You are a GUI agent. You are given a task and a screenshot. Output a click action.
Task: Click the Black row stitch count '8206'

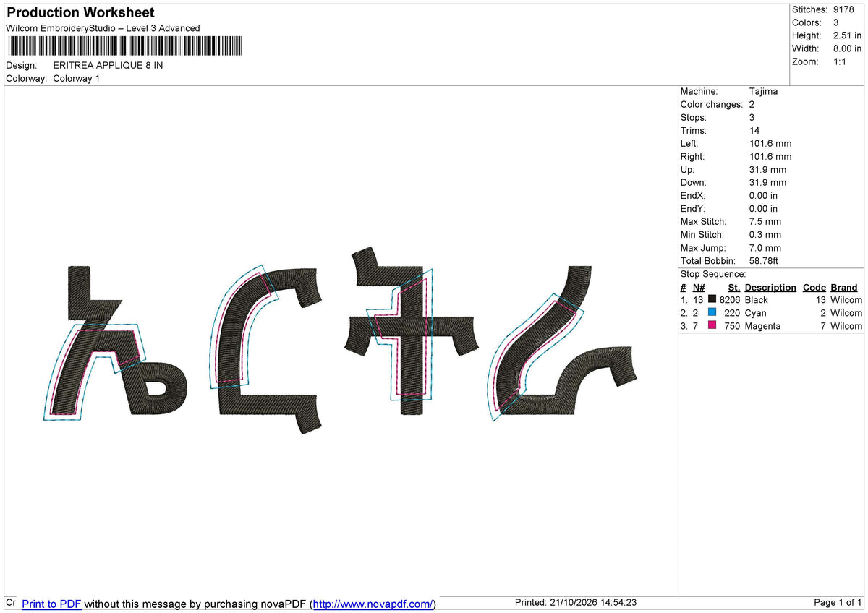(x=729, y=300)
